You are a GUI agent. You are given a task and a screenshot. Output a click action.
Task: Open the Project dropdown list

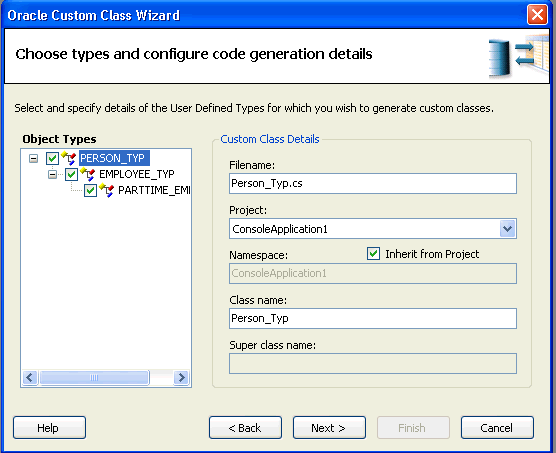click(x=508, y=229)
